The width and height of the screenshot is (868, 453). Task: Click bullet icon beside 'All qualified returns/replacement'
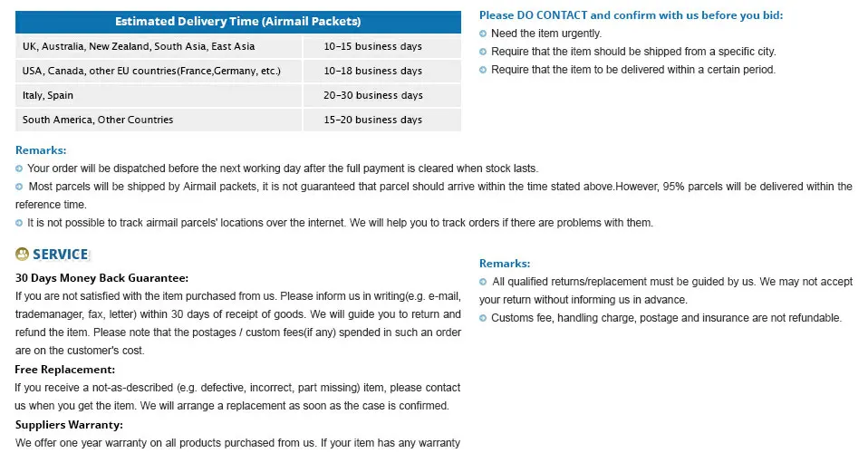click(483, 283)
